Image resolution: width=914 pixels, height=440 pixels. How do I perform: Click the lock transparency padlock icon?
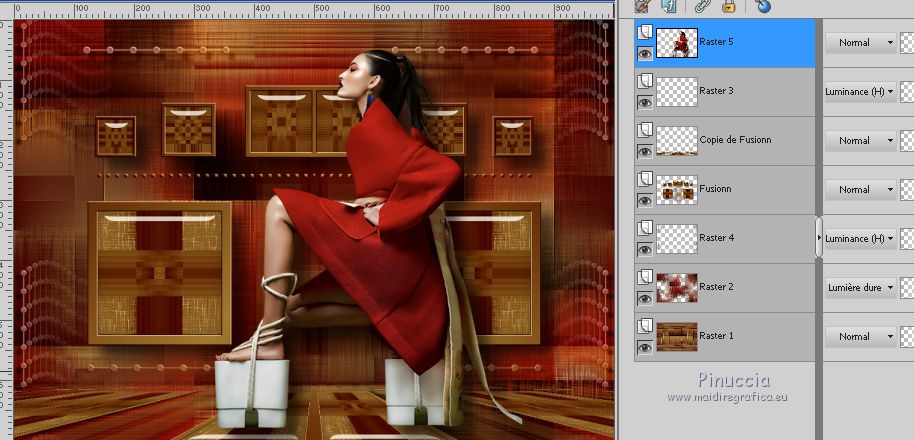tap(728, 6)
